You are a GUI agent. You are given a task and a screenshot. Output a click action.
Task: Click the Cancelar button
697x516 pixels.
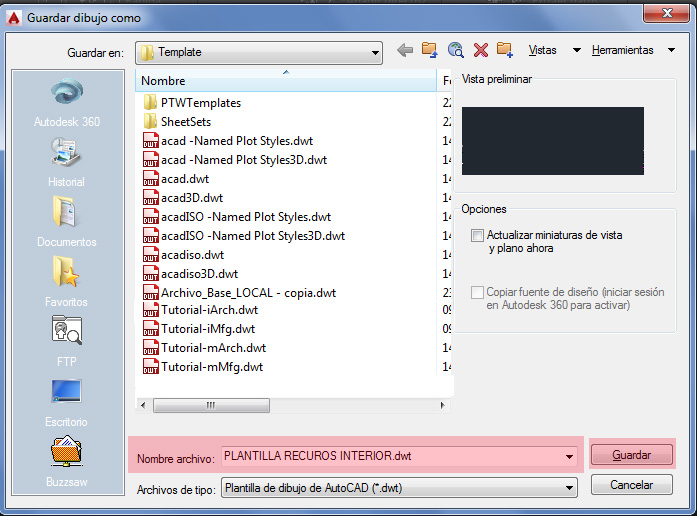pos(631,485)
